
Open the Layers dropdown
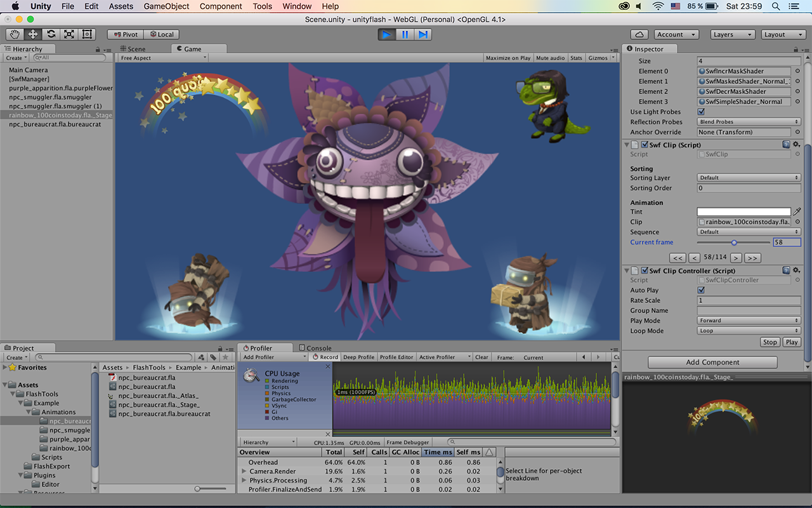tap(732, 34)
